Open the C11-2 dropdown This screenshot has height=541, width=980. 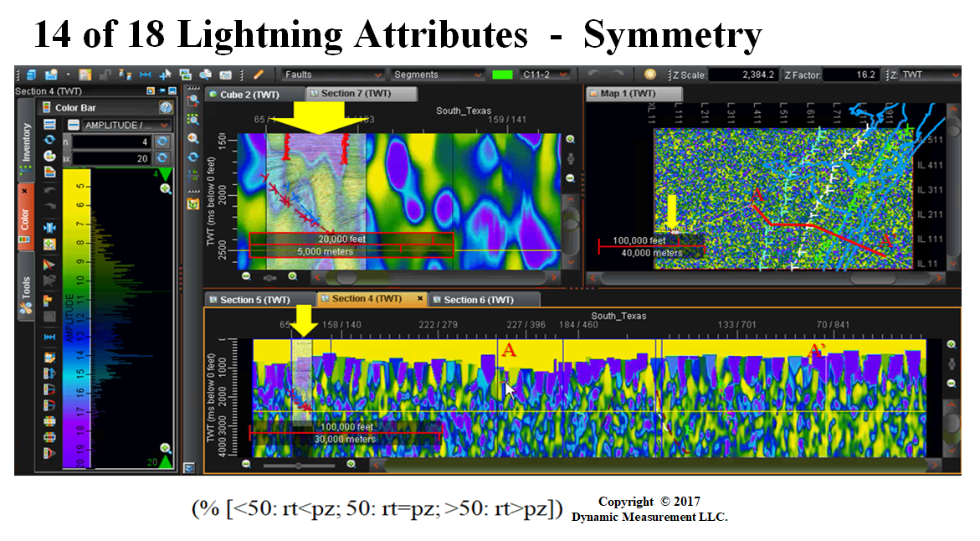coord(545,75)
